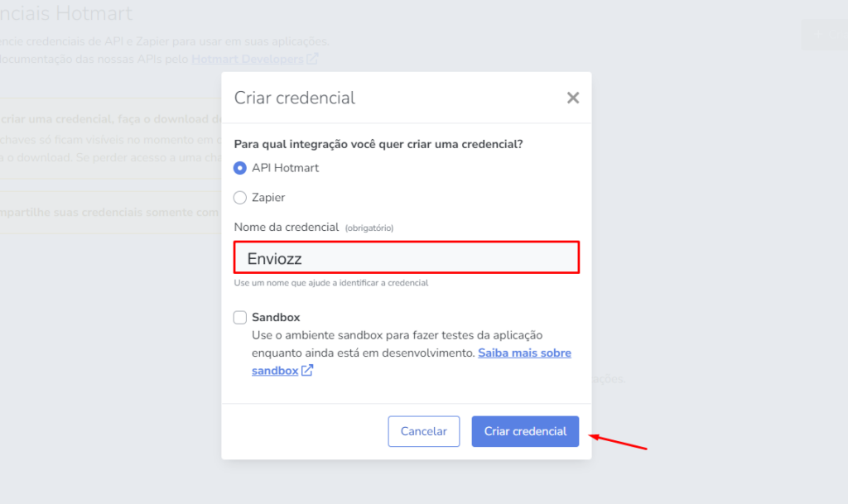848x504 pixels.
Task: Click the faded plus icon top right
Action: click(x=817, y=35)
